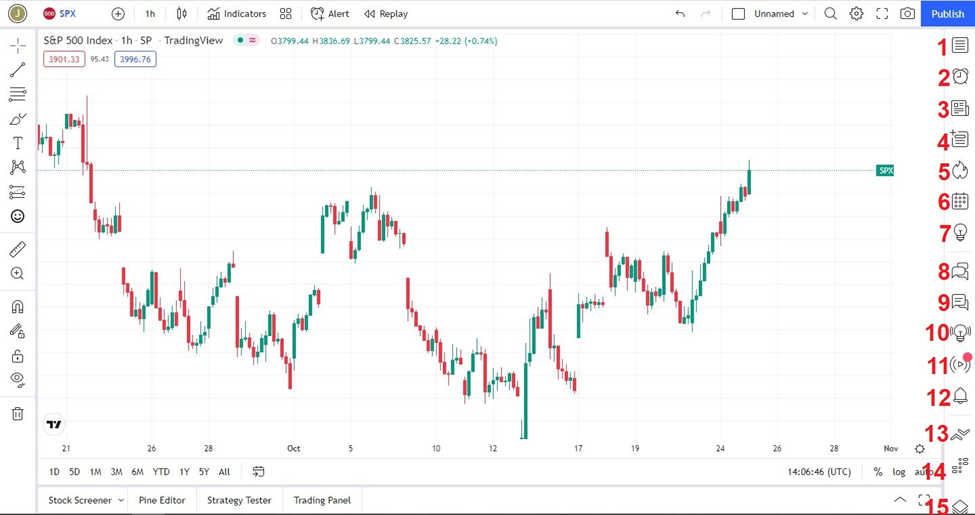Screen dimensions: 975x515
Task: Open the DOM depth of market panel
Action: [961, 465]
